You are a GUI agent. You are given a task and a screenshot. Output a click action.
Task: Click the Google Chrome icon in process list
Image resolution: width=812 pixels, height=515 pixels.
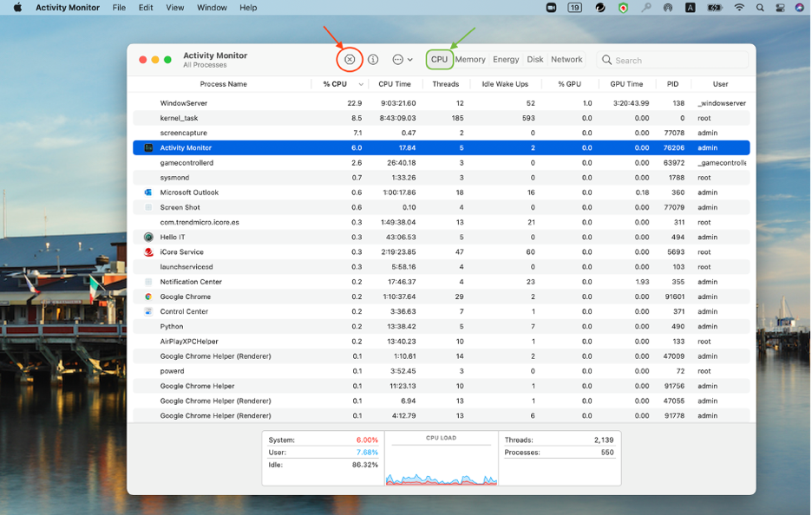[148, 297]
